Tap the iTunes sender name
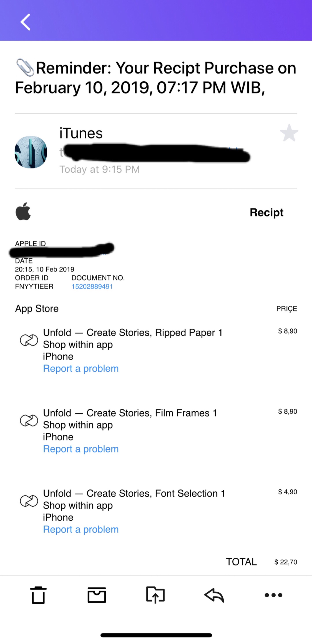The height and width of the screenshot is (644, 312). tap(81, 133)
